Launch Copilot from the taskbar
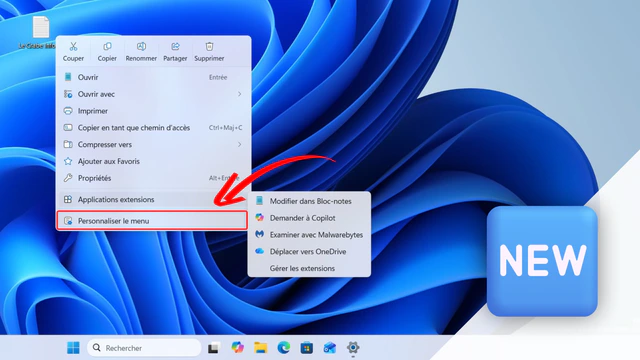640x360 pixels. [237, 348]
